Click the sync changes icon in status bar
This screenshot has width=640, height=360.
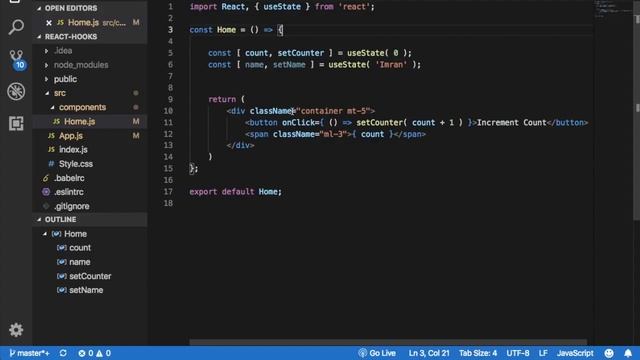[63, 353]
